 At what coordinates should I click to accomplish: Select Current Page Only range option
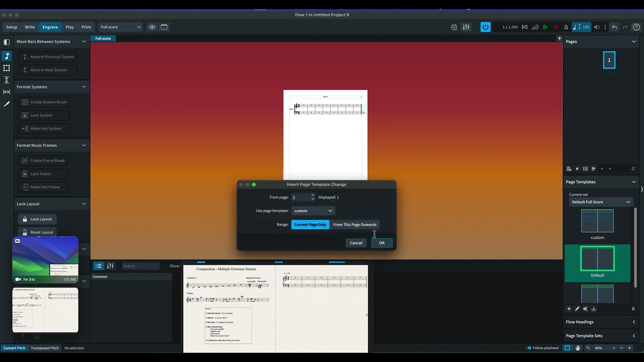pos(310,225)
